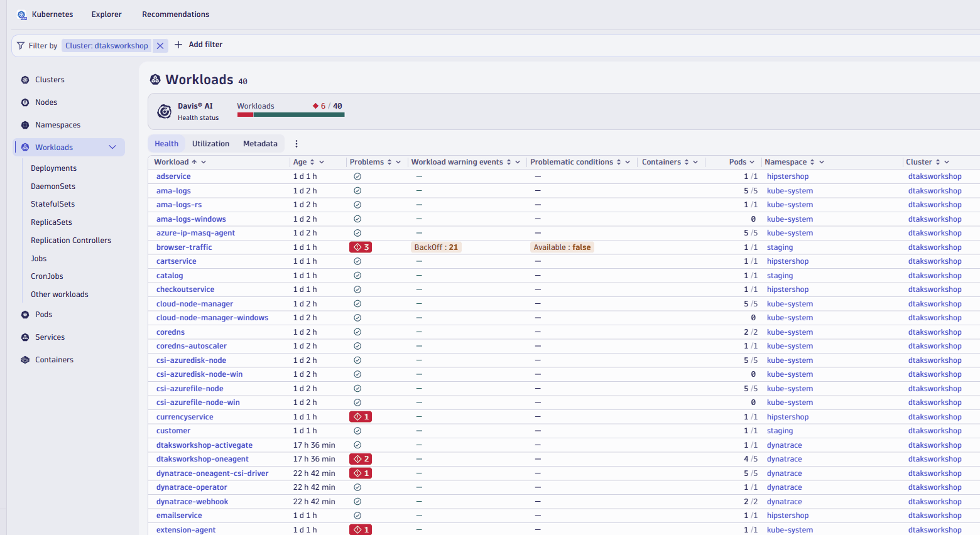Image resolution: width=980 pixels, height=535 pixels.
Task: Click the Add filter button
Action: pos(199,45)
